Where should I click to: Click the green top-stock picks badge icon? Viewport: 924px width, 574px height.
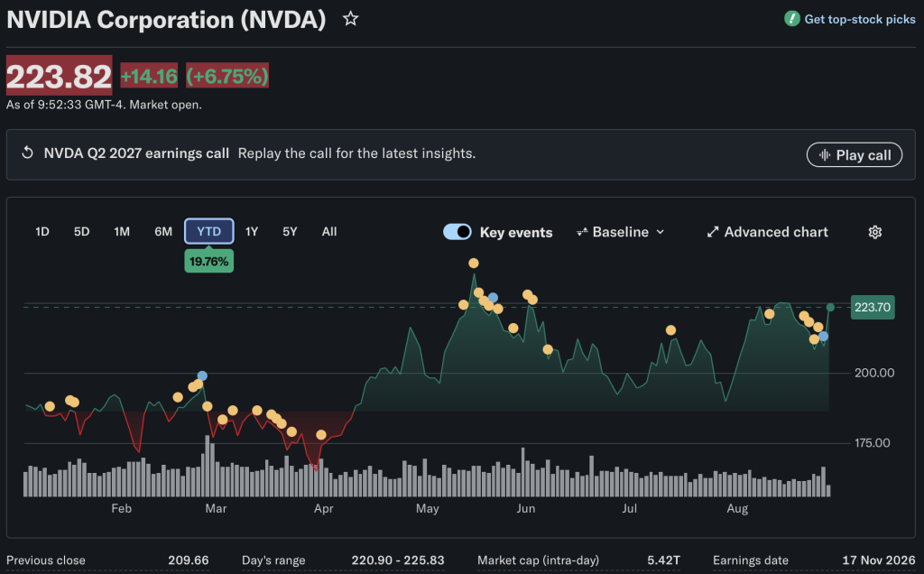pos(791,19)
